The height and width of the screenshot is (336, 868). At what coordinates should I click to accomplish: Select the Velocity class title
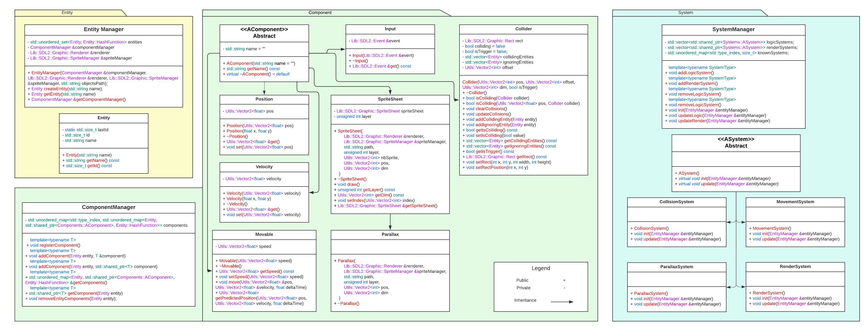click(x=264, y=167)
